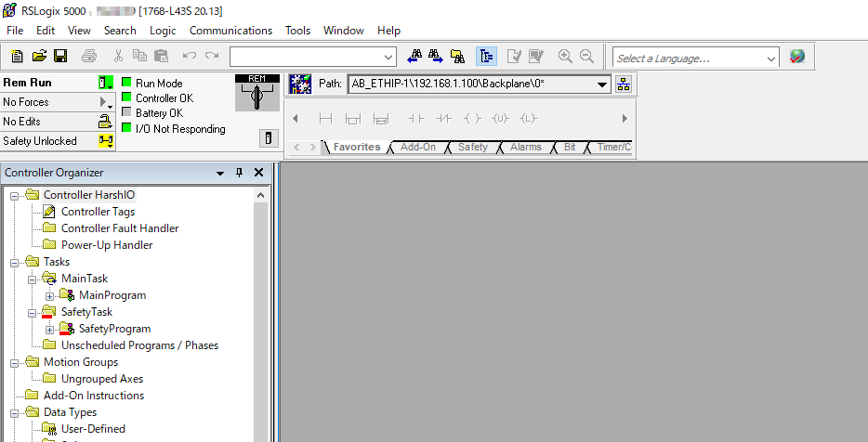Collapse the Motion Groups folder
The width and height of the screenshot is (868, 442).
click(x=14, y=363)
